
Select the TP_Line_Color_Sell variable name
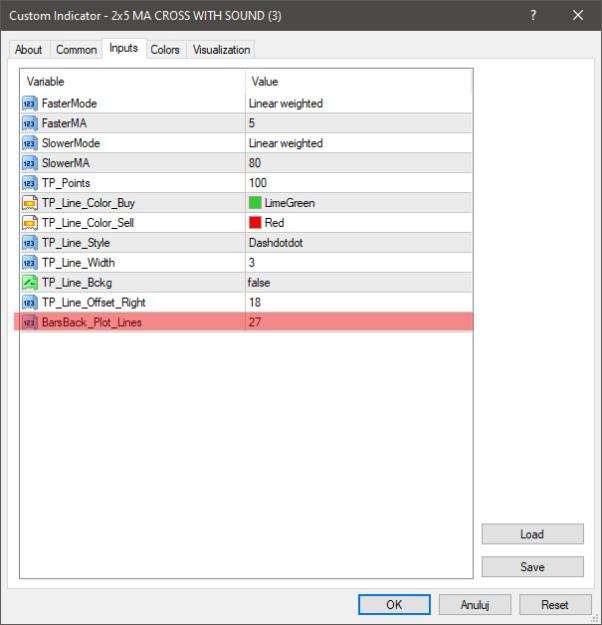pos(88,223)
